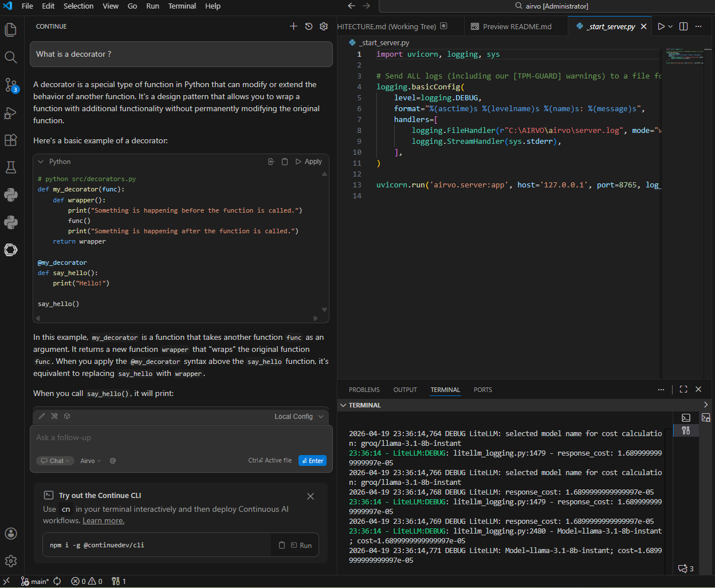Open the Selection menu
715x588 pixels.
78,6
